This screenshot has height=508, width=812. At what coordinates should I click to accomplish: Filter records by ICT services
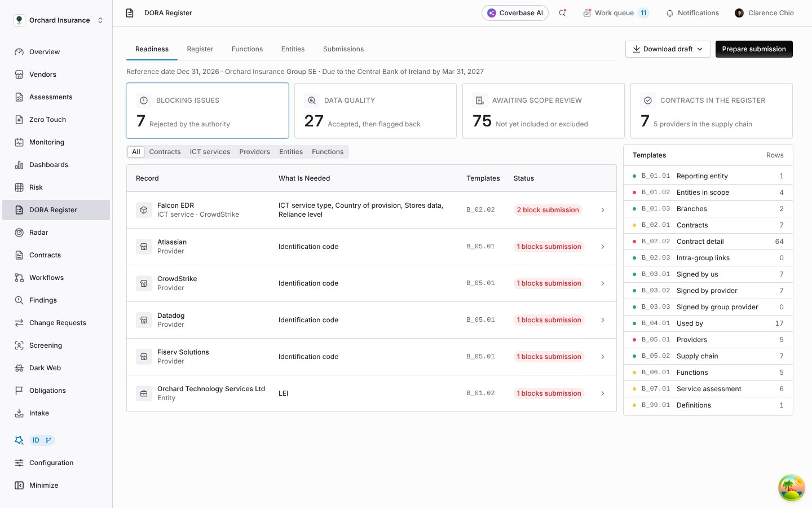[210, 152]
